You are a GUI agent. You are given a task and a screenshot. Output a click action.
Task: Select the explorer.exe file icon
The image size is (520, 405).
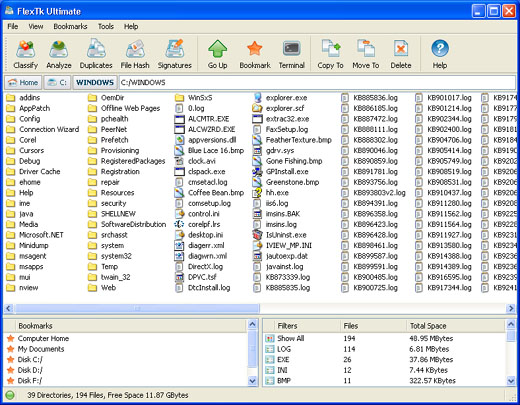(257, 98)
